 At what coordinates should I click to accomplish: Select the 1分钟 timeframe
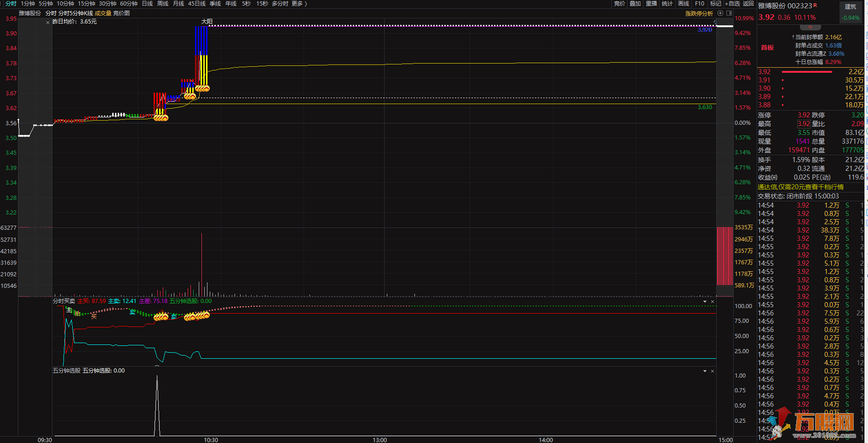tap(28, 4)
